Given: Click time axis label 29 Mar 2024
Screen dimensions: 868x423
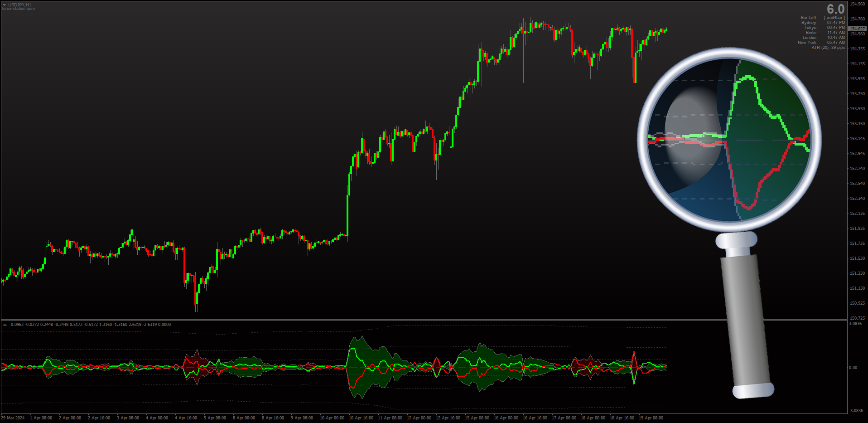Looking at the screenshot, I should [13, 418].
